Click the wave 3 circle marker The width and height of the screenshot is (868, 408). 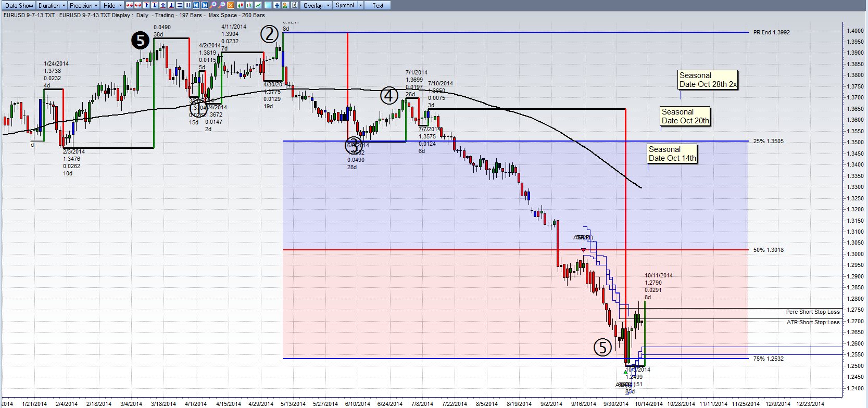coord(354,145)
